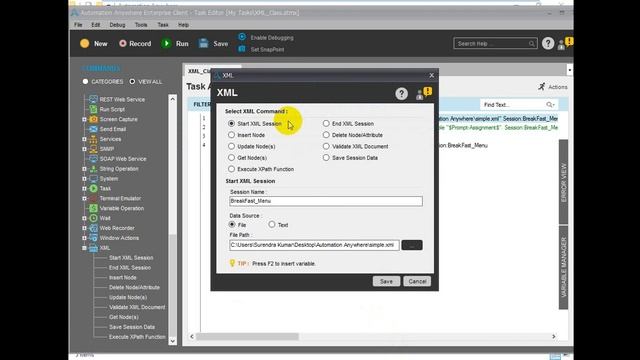
Task: Open the Debug menu
Action: 117,25
